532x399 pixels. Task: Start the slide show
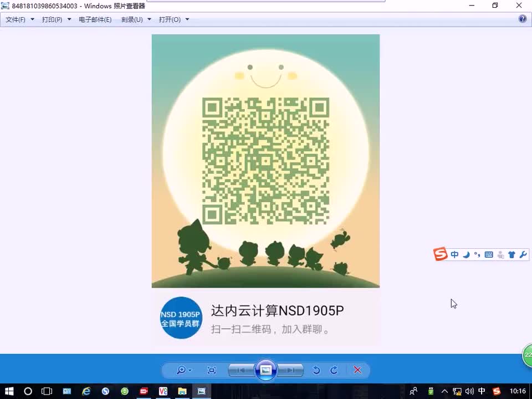click(265, 370)
